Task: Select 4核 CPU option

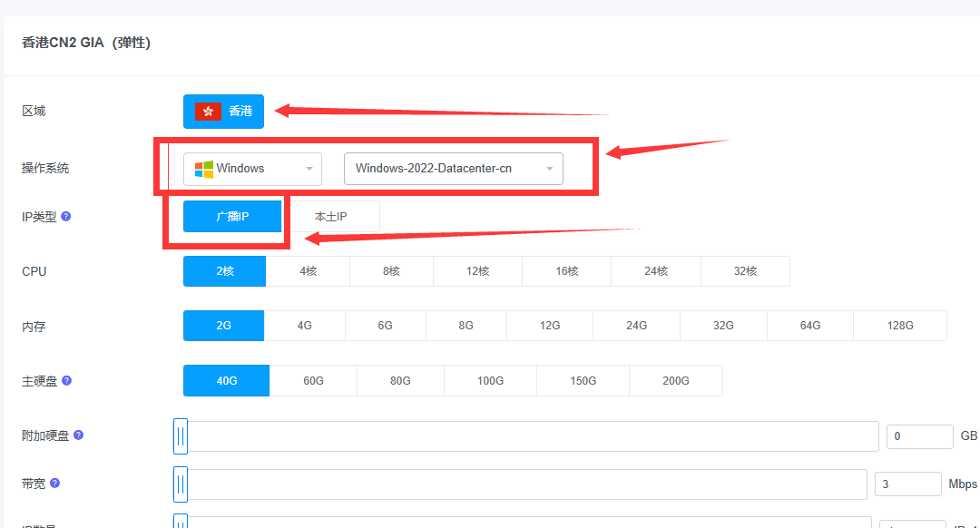Action: (308, 271)
